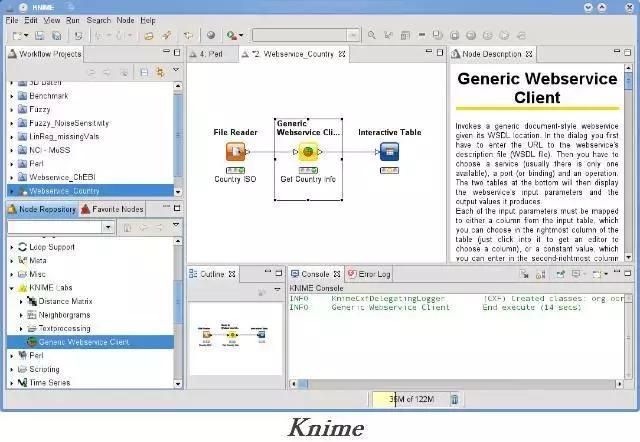Open the Run menu
Image resolution: width=640 pixels, height=442 pixels.
click(73, 20)
